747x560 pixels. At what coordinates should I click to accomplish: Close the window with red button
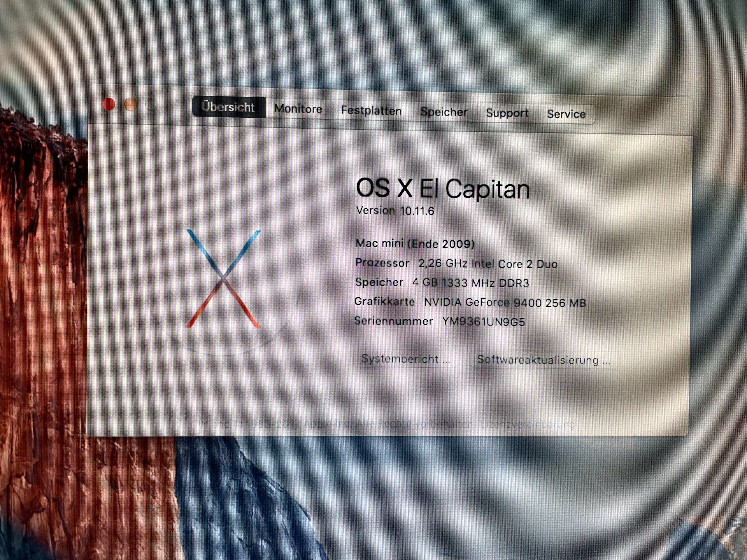pyautogui.click(x=109, y=104)
